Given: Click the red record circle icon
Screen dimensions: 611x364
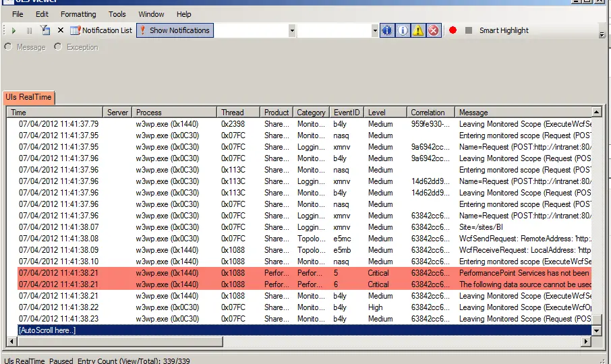Looking at the screenshot, I should pos(453,30).
